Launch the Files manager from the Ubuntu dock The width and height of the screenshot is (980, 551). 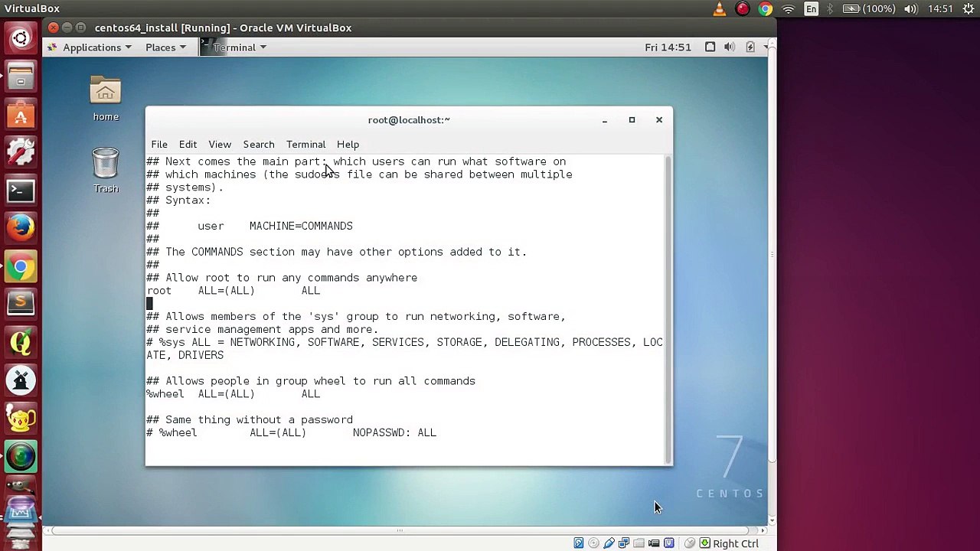point(21,77)
